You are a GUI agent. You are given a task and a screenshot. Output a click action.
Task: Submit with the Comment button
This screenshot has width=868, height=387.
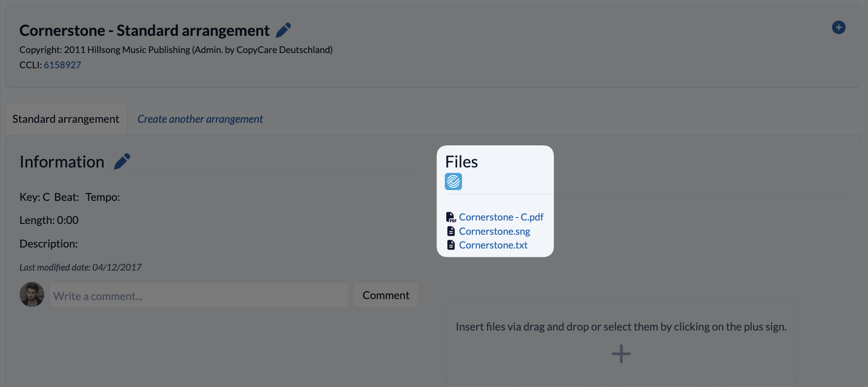pos(386,295)
